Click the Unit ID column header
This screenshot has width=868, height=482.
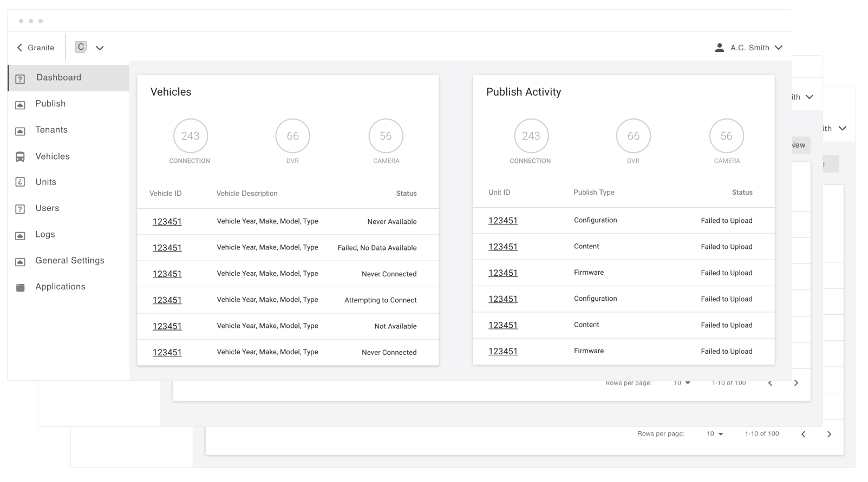pyautogui.click(x=499, y=192)
